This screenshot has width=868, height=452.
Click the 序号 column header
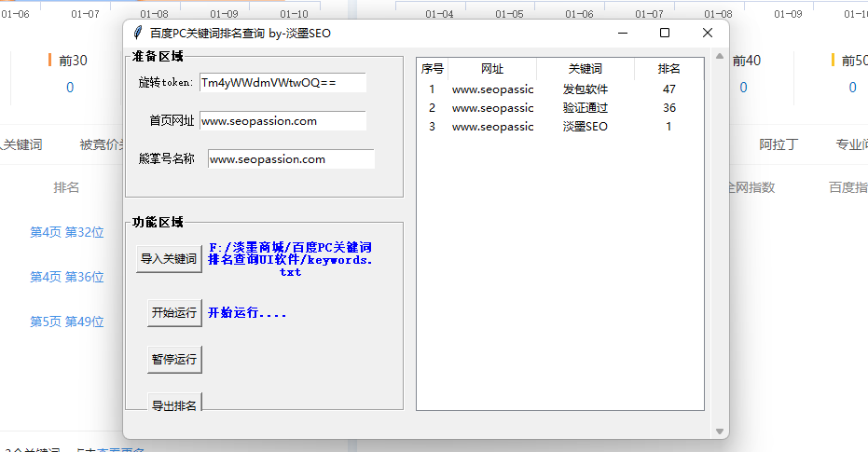(x=433, y=69)
